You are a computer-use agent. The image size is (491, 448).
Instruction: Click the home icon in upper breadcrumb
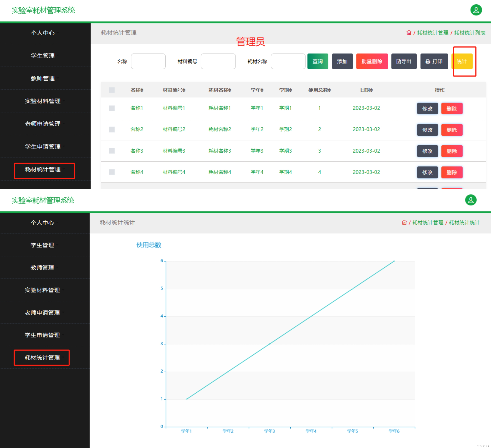pos(409,33)
